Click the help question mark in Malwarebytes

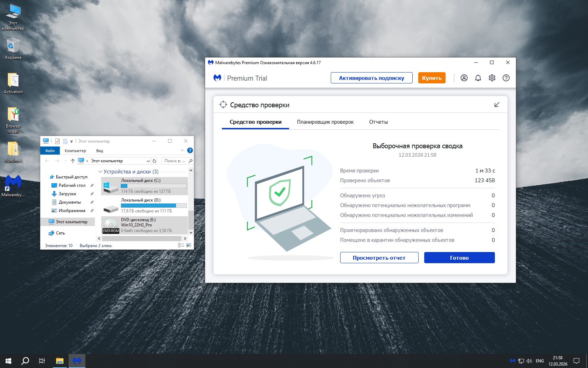[506, 78]
